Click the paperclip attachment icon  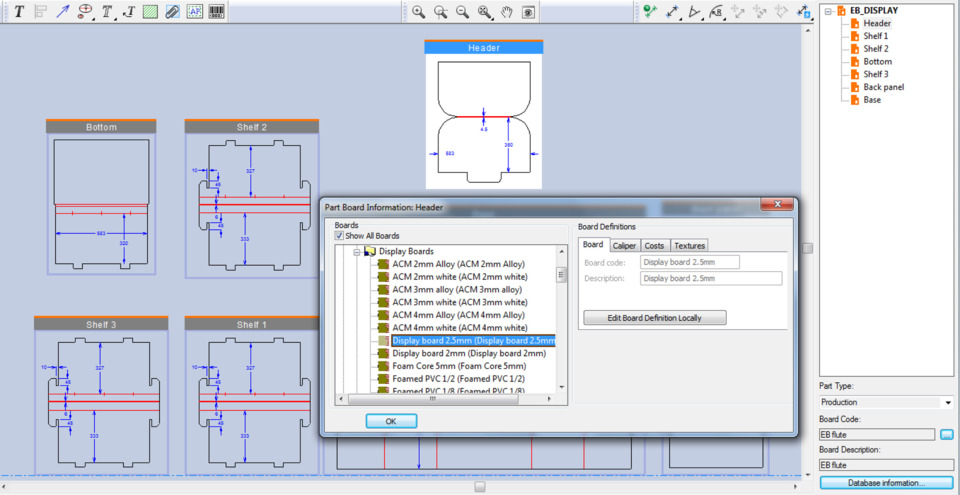coord(172,12)
